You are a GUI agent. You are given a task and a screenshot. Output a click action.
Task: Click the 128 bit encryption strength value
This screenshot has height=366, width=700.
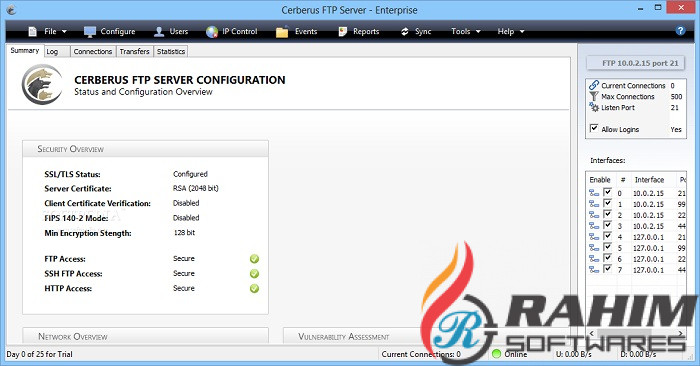pos(184,233)
